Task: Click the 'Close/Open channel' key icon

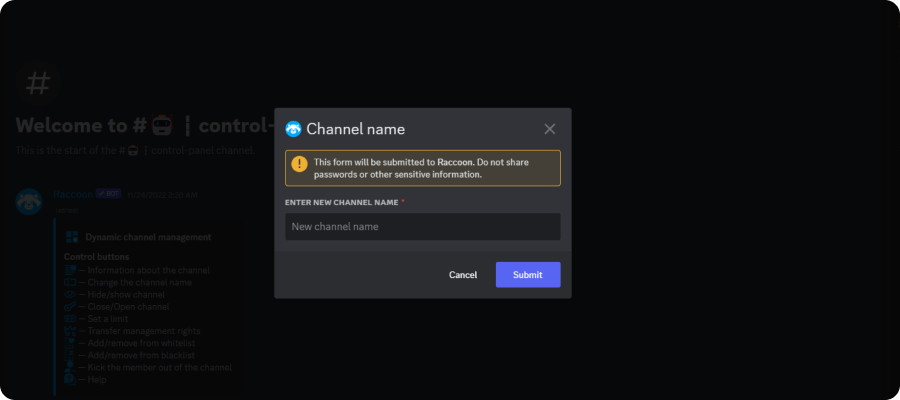Action: click(x=70, y=306)
